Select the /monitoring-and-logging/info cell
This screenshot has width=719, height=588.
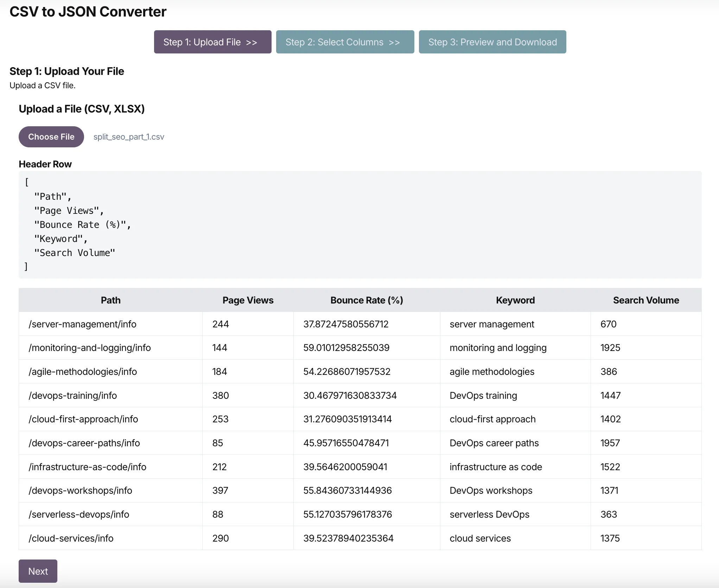pos(89,347)
